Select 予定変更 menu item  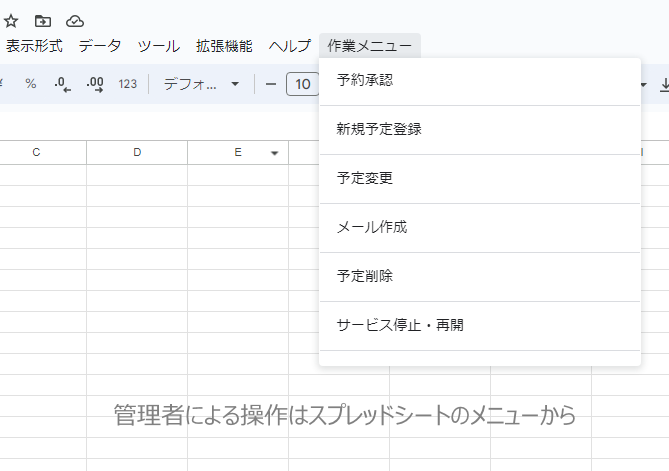(480, 178)
